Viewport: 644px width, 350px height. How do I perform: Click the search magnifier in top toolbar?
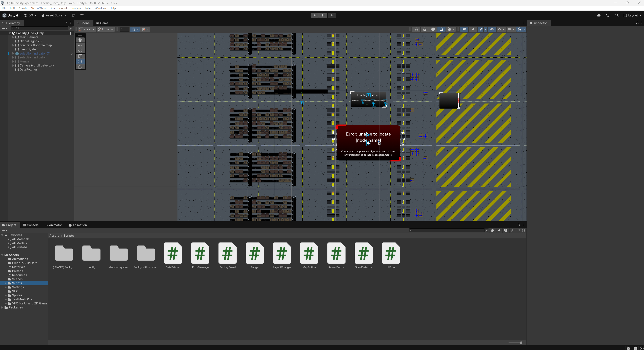coord(617,15)
